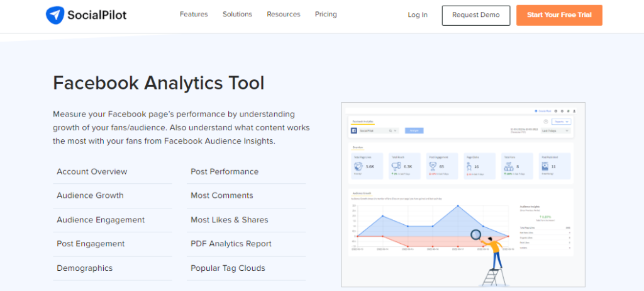Select the Audience Engagement feature
The image size is (644, 291).
[x=101, y=220]
